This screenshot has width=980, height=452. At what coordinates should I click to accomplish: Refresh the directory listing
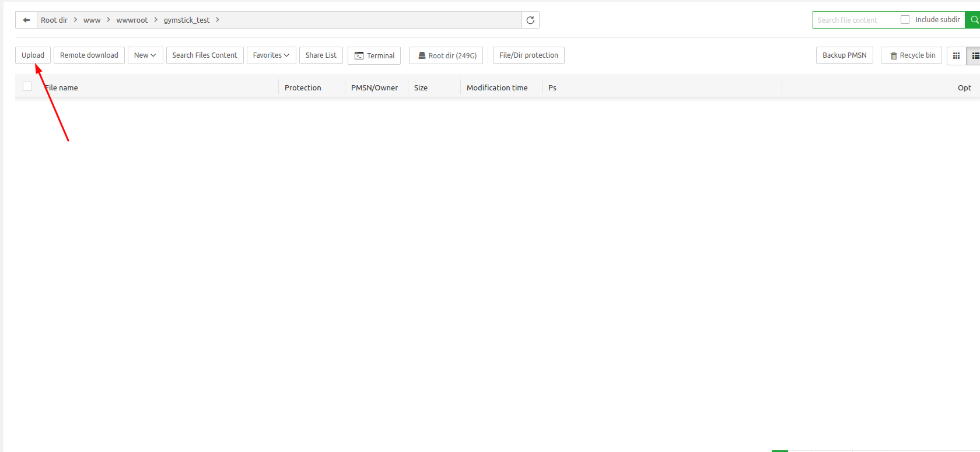point(530,20)
